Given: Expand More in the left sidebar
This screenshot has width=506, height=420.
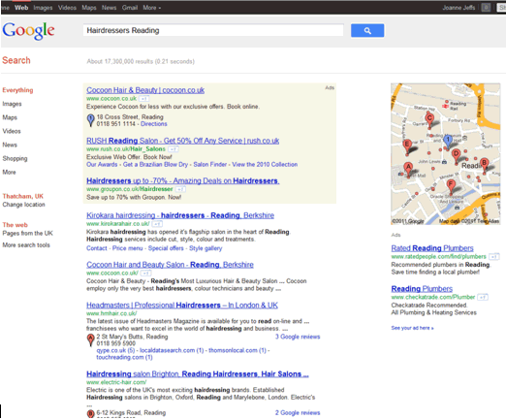Looking at the screenshot, I should (x=9, y=173).
